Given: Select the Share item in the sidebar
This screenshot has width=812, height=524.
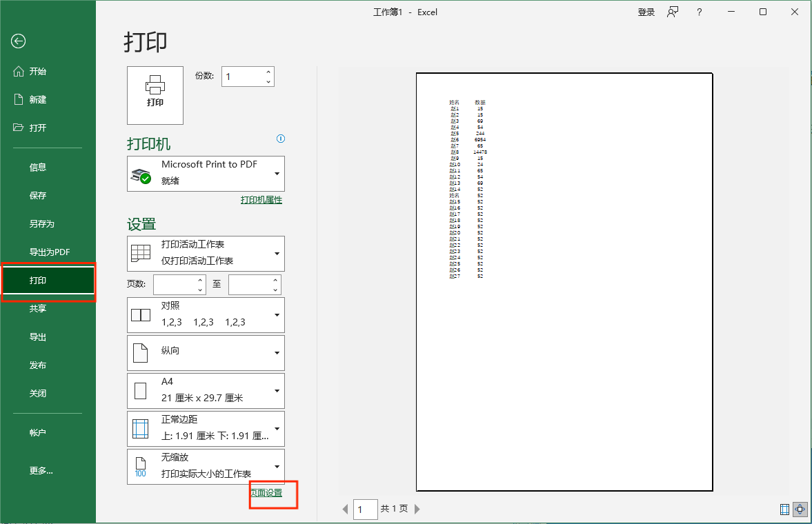Looking at the screenshot, I should pyautogui.click(x=38, y=309).
